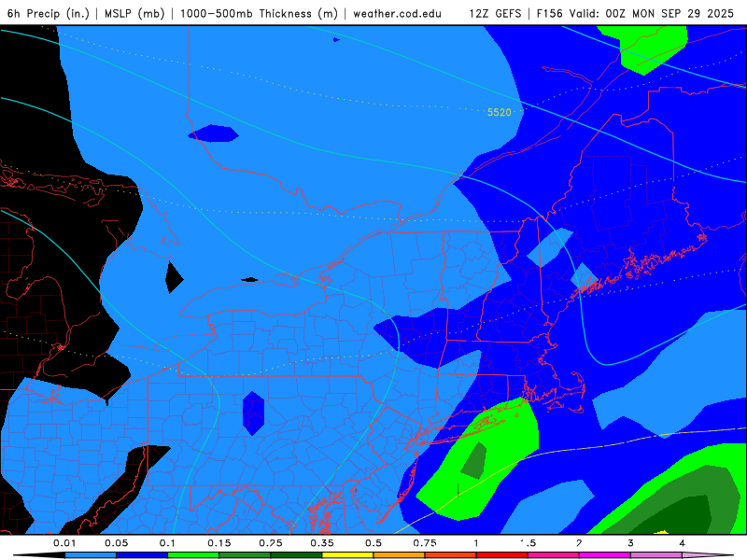The width and height of the screenshot is (747, 560).
Task: Click the yellow 0.35 legend swatch
Action: coord(347,555)
